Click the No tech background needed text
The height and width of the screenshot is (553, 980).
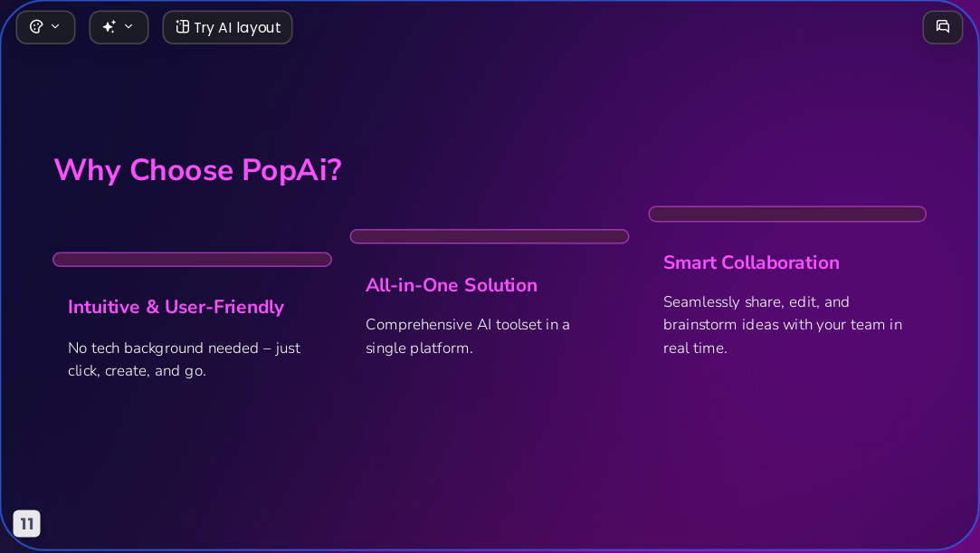pyautogui.click(x=184, y=359)
